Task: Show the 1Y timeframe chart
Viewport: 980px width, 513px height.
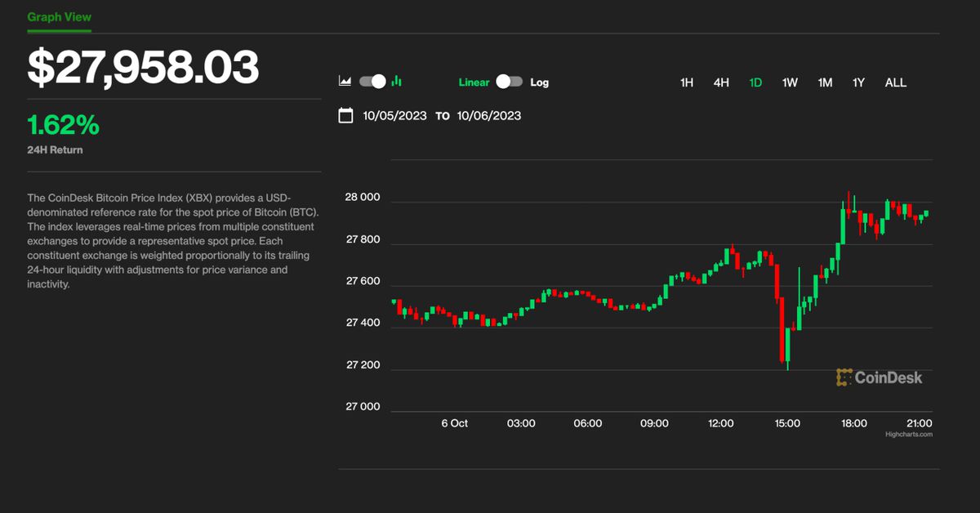Action: [857, 83]
